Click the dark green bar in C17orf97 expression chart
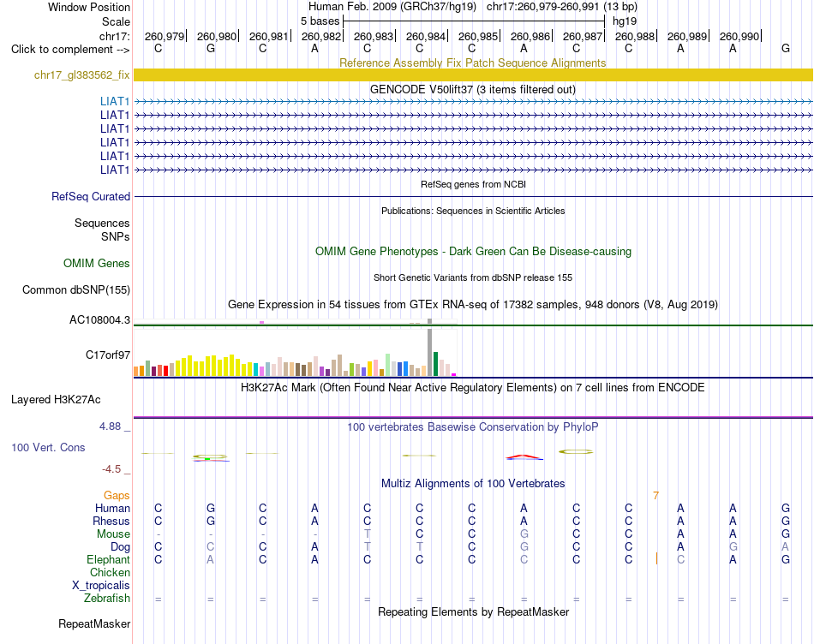This screenshot has width=814, height=644. (x=436, y=364)
